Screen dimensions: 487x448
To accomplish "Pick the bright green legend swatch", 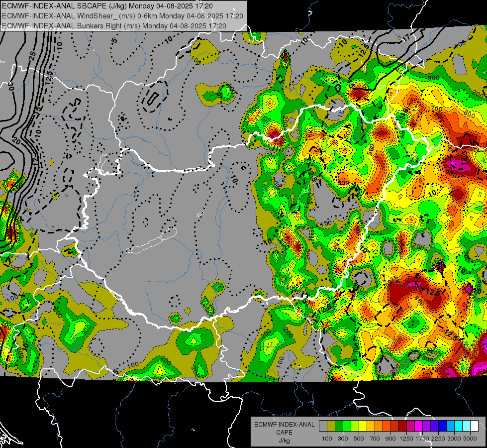I will (347, 426).
